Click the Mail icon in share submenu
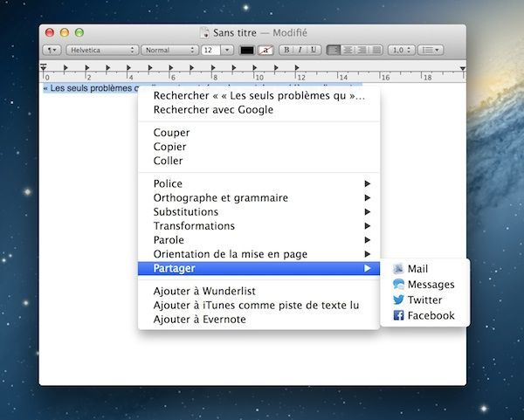Viewport: 524px width, 420px height. click(x=398, y=269)
